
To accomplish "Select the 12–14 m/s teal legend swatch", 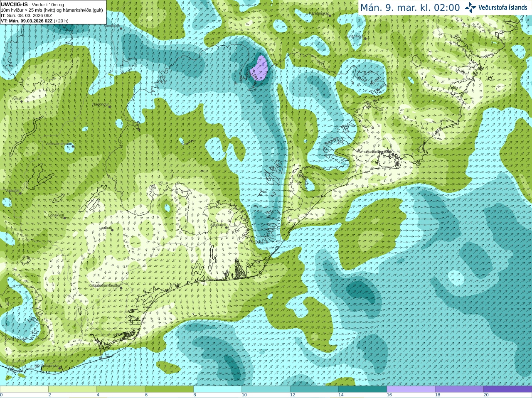I will [314, 389].
